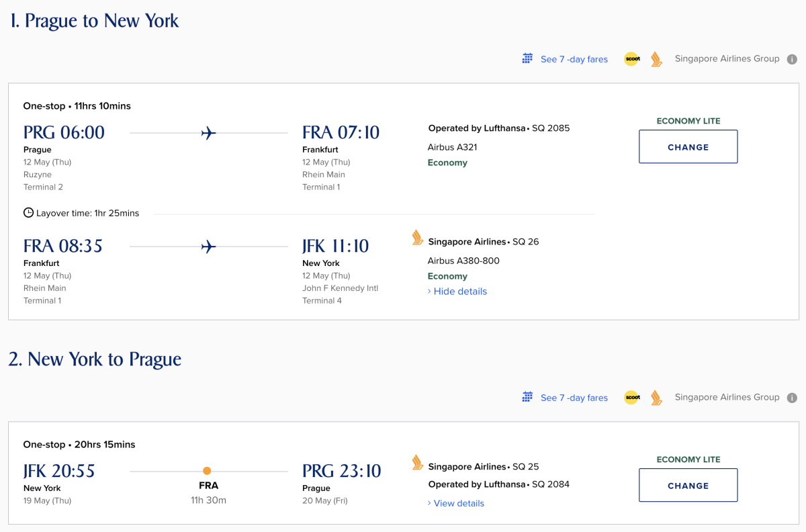Open info icon beside second Singapore Airlines Group
This screenshot has height=532, width=806.
[x=793, y=398]
